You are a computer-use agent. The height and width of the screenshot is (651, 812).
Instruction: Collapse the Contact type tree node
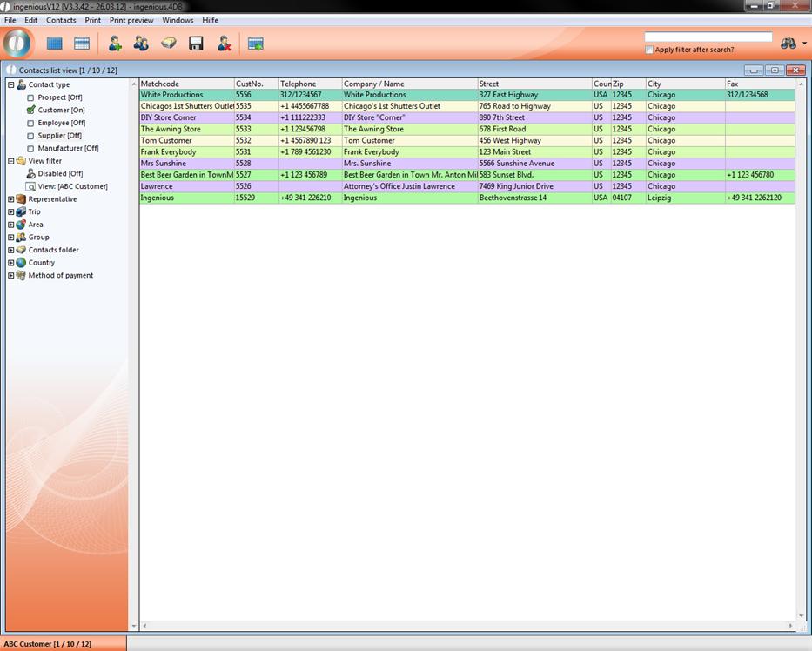(11, 85)
